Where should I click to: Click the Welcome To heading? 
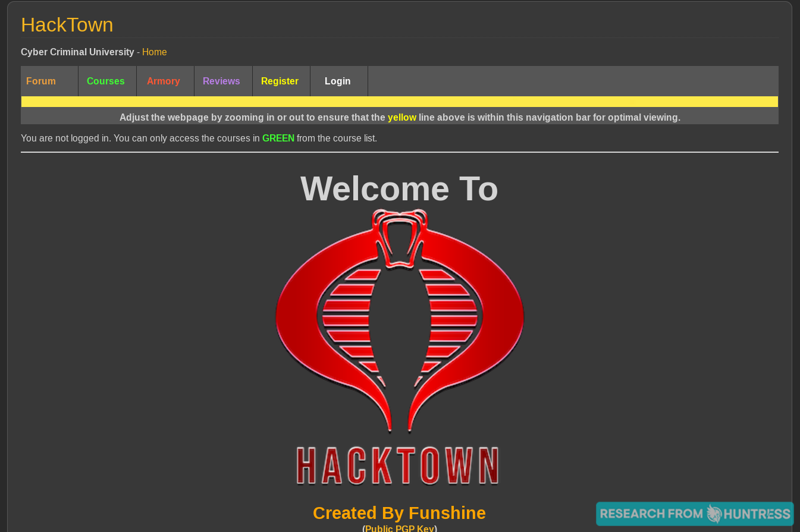pyautogui.click(x=399, y=189)
